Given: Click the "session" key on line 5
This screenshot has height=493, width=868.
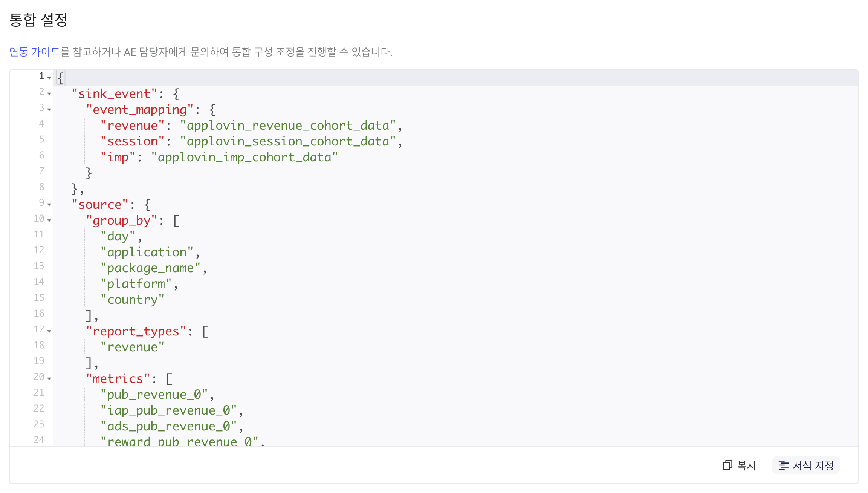Looking at the screenshot, I should click(132, 141).
